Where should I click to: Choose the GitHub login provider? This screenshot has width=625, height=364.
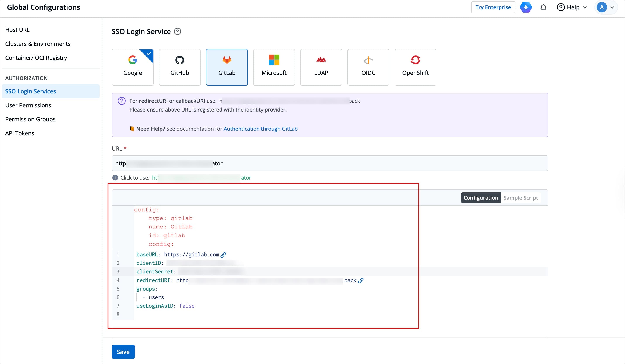pyautogui.click(x=180, y=67)
